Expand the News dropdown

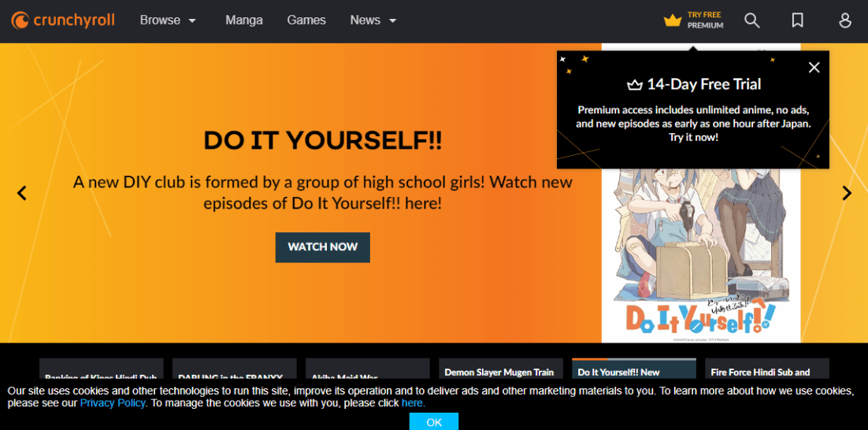click(373, 20)
